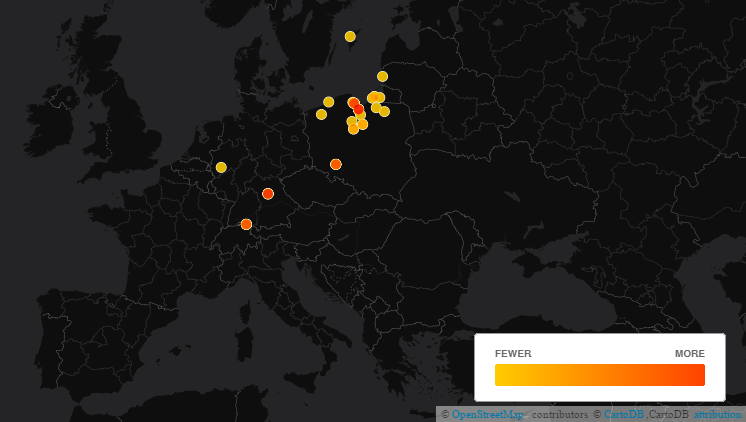Select the easternmost yellow marker in Polish cluster

click(x=384, y=112)
